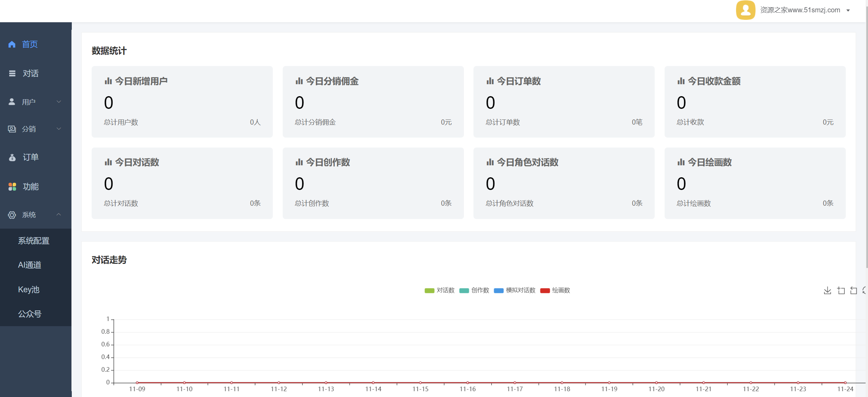
Task: Click the distribution icon beside 分销
Action: coord(12,129)
